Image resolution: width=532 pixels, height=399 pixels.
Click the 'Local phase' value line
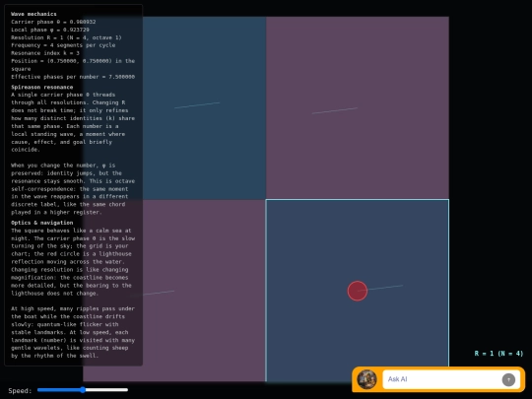click(x=50, y=30)
